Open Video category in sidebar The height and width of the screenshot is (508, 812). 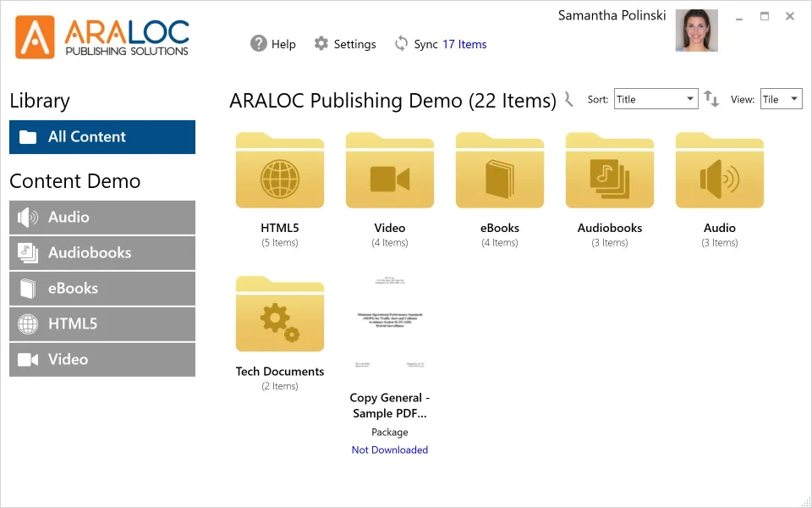tap(102, 359)
